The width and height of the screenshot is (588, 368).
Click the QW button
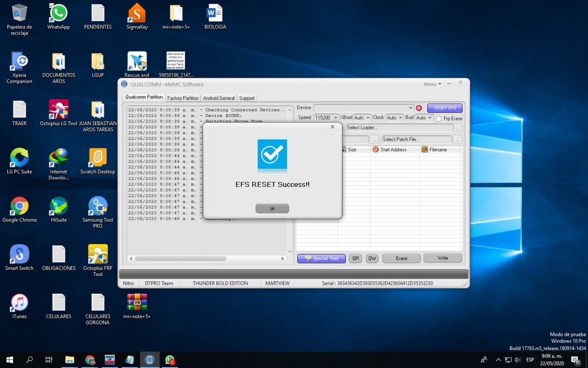point(372,259)
